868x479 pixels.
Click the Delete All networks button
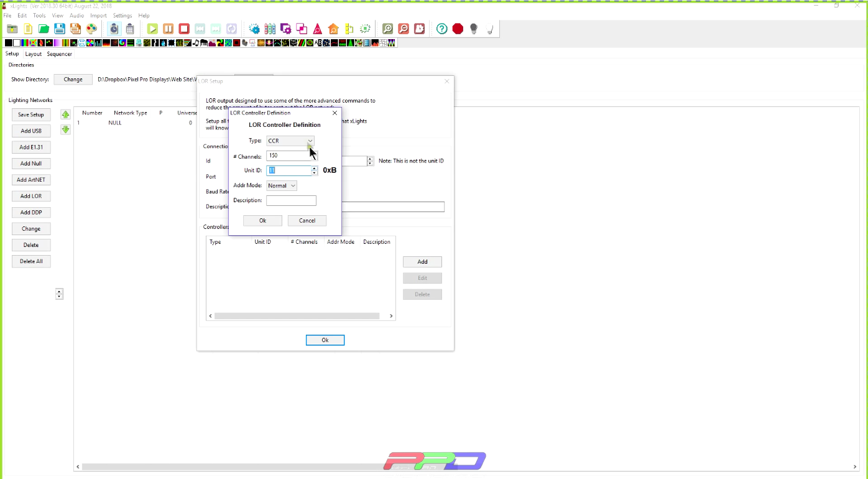pos(31,261)
